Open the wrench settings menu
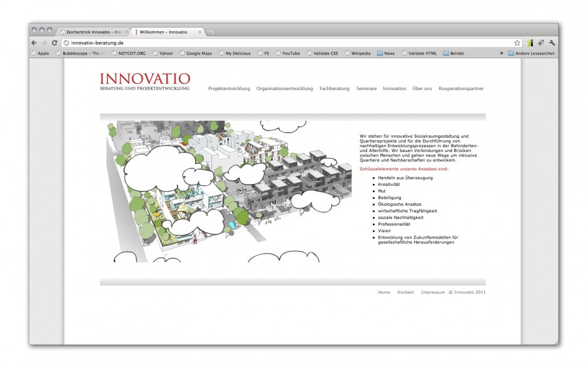588x368 pixels. click(552, 43)
